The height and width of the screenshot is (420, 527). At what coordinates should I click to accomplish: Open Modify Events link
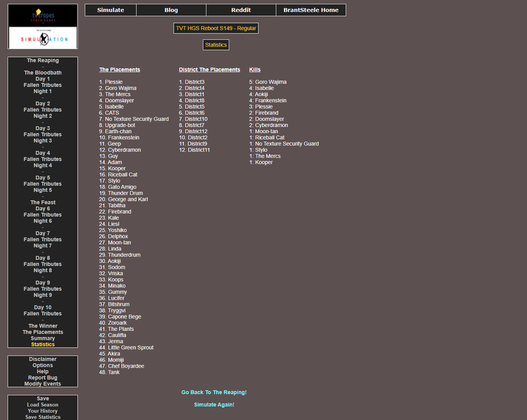(x=43, y=384)
